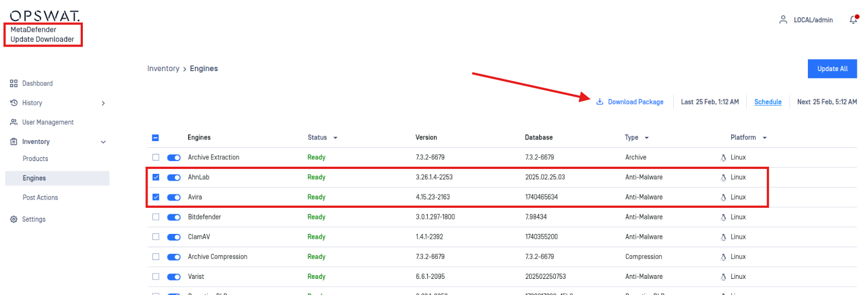Disable the Varist engine switch
Viewport: 868px width, 295px height.
(174, 276)
